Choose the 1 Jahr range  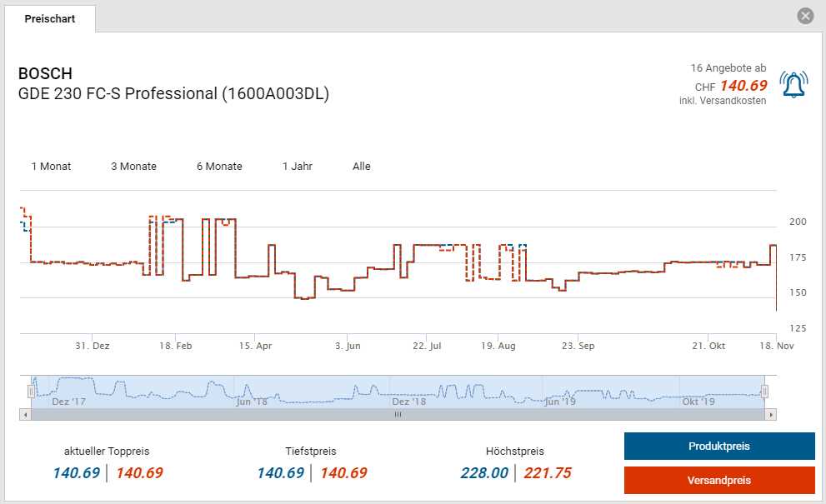(298, 167)
